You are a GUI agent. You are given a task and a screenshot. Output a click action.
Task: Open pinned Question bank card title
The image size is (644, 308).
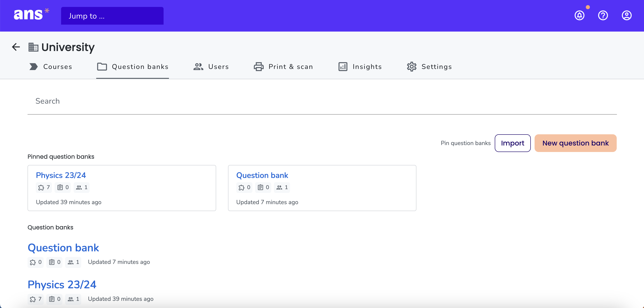pyautogui.click(x=262, y=175)
